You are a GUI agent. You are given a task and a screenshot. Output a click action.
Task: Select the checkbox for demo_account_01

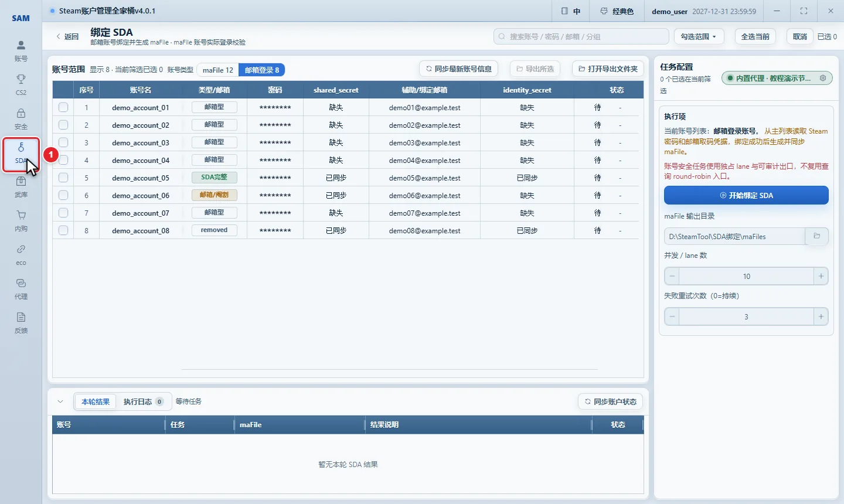coord(63,107)
